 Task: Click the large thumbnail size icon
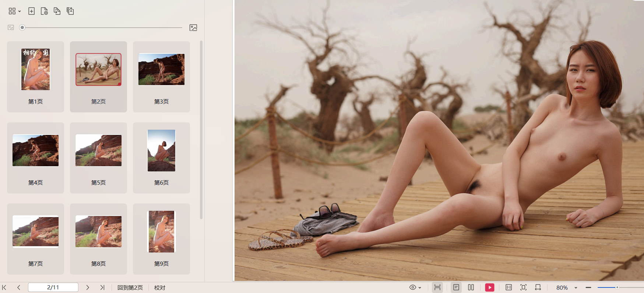pyautogui.click(x=193, y=28)
